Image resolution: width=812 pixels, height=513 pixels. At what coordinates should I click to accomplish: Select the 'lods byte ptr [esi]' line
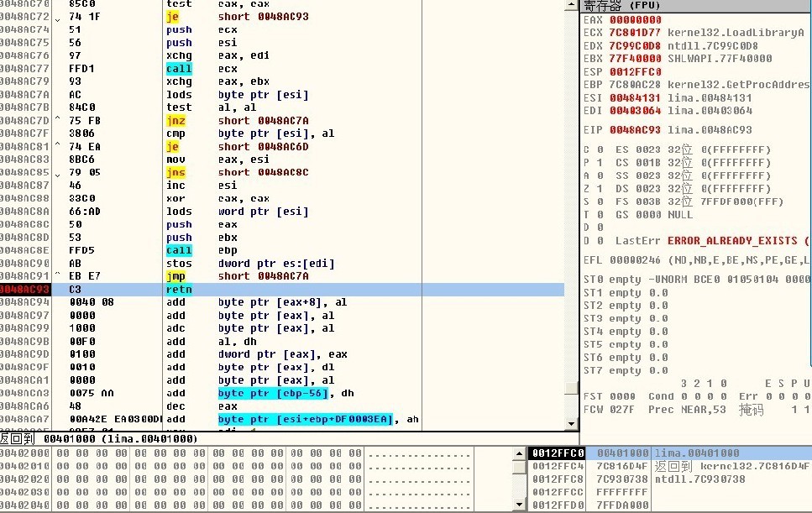click(237, 95)
